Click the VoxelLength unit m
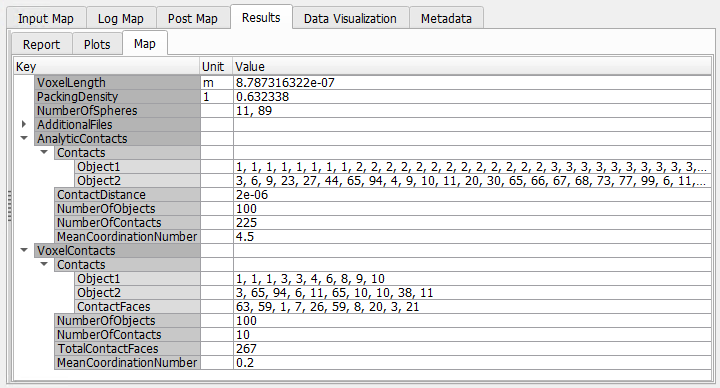The image size is (720, 388). [208, 83]
